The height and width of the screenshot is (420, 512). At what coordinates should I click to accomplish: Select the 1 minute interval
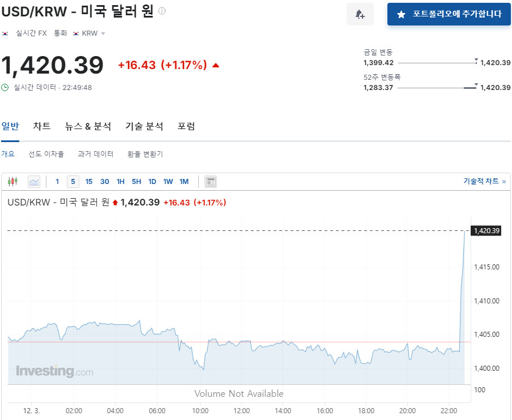[x=57, y=182]
